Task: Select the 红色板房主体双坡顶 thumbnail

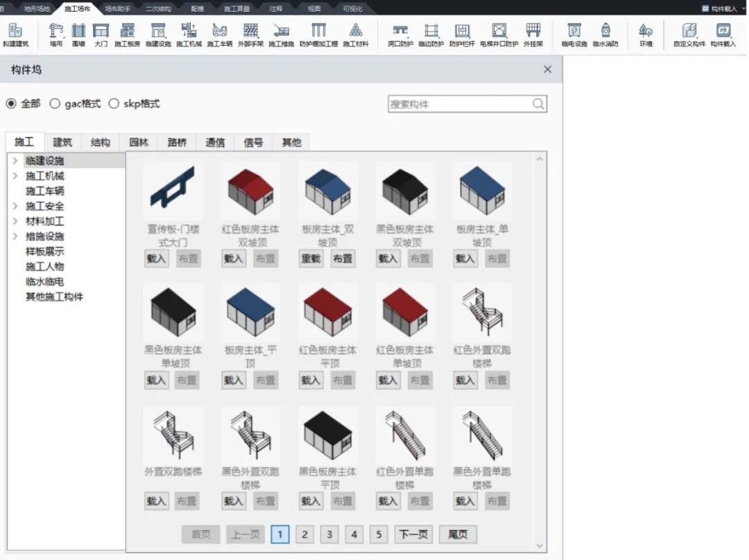Action: 250,191
